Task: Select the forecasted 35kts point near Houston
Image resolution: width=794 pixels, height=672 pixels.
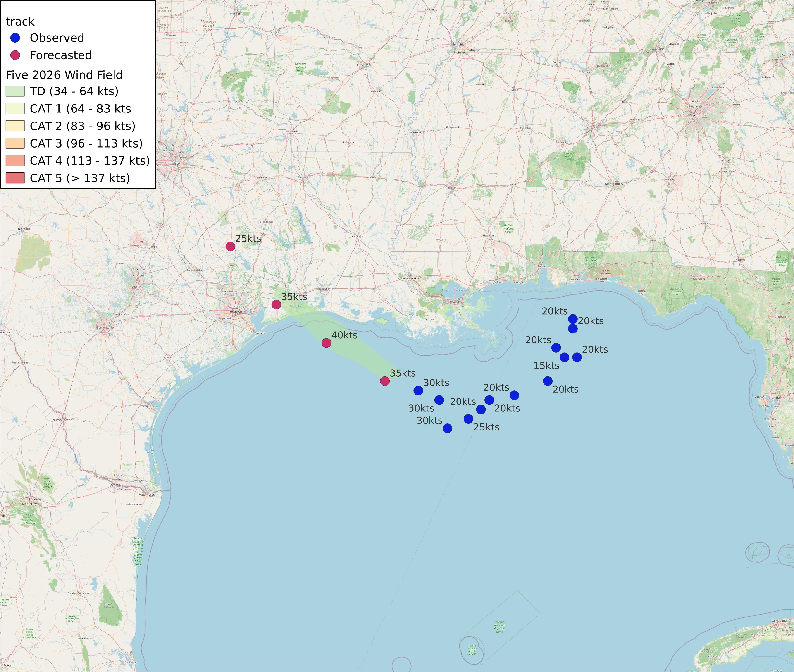Action: click(x=277, y=304)
